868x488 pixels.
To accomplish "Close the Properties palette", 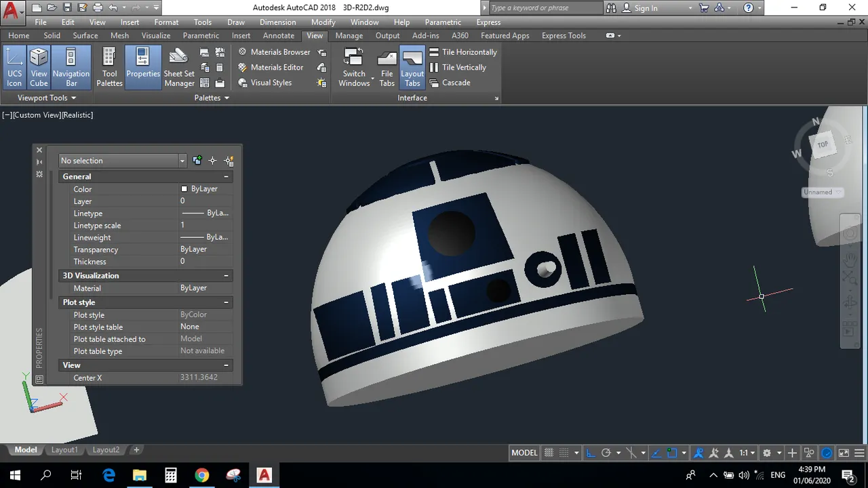I will tap(39, 150).
